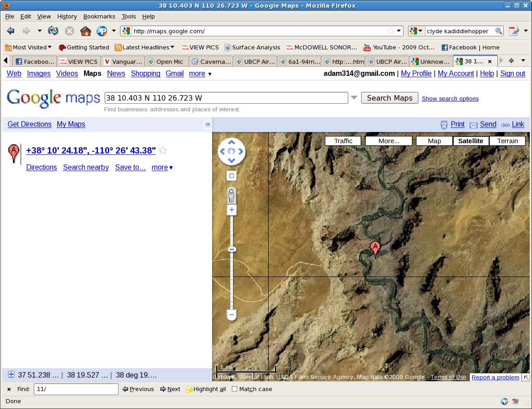Click the home button icon in toolbar

tap(85, 31)
